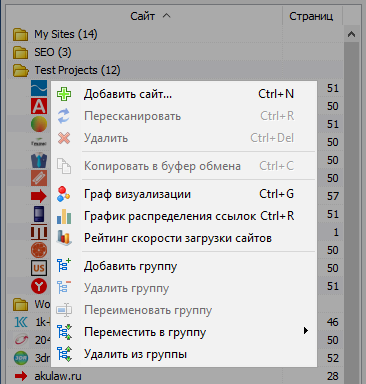The height and width of the screenshot is (384, 366).
Task: Choose 'Граф визуализации' menu entry
Action: [x=184, y=194]
